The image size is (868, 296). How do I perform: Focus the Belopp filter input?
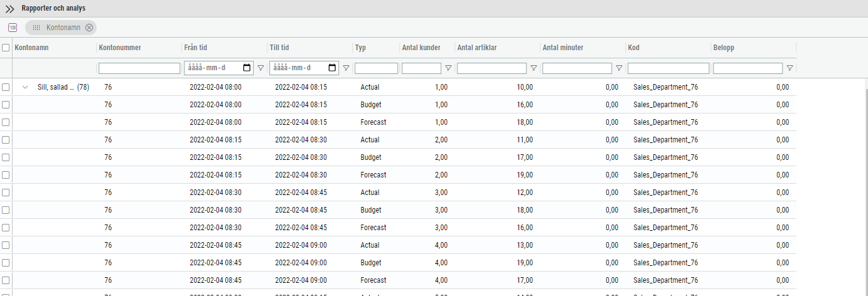point(747,68)
